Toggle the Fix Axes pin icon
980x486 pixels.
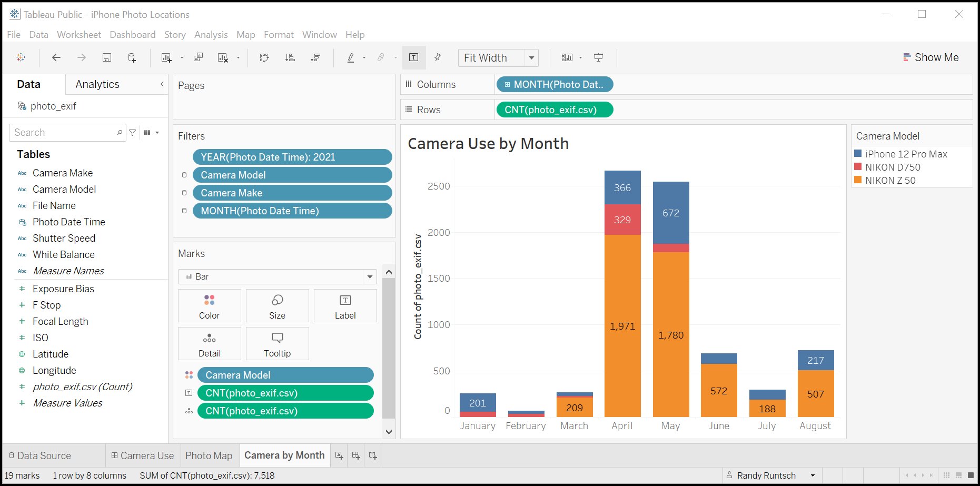coord(438,57)
